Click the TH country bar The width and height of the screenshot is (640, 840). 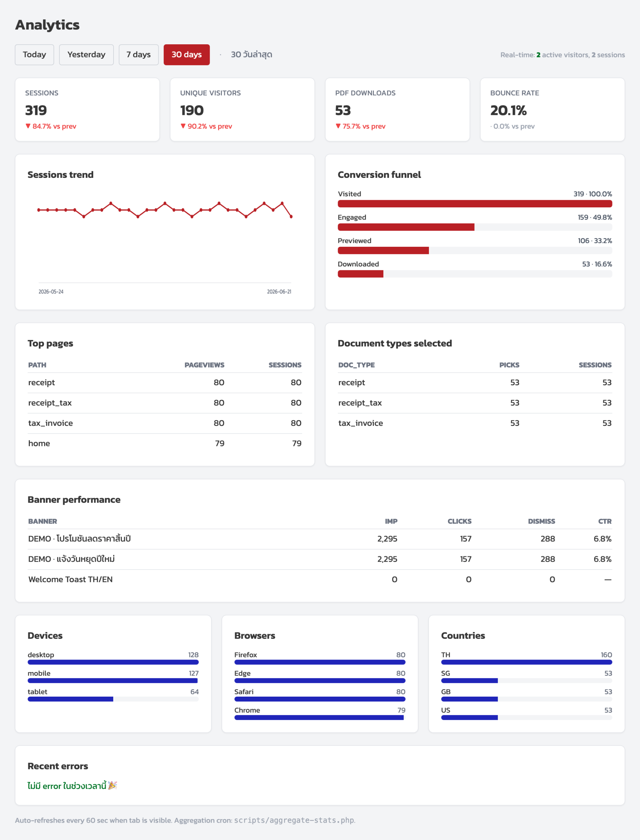(526, 662)
